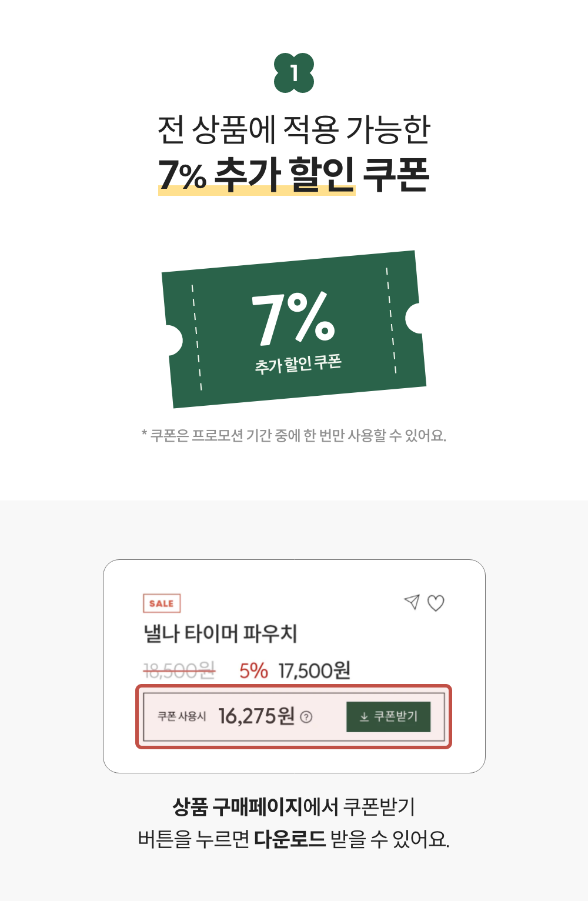Click the gray coupon usage note text
The height and width of the screenshot is (901, 588).
tap(294, 436)
